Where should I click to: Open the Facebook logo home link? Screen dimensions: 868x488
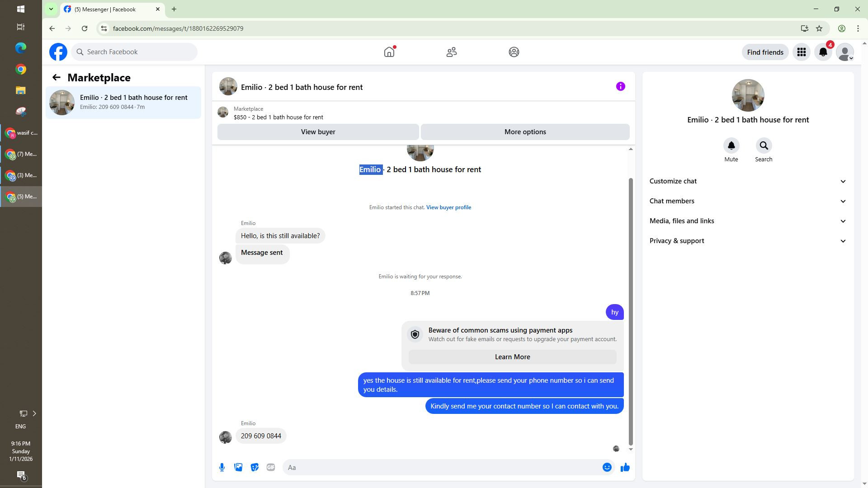point(58,52)
